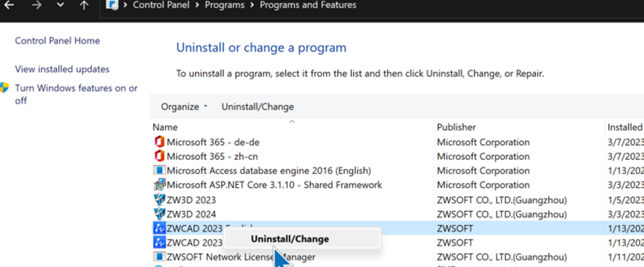Click the Programs breadcrumb in address bar
The height and width of the screenshot is (267, 644).
pos(224,5)
